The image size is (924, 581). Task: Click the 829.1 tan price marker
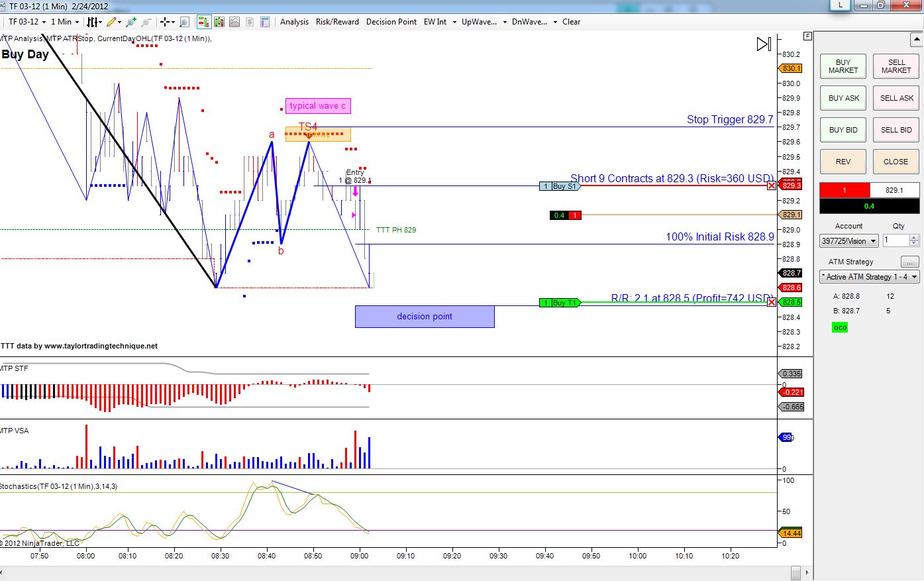790,215
